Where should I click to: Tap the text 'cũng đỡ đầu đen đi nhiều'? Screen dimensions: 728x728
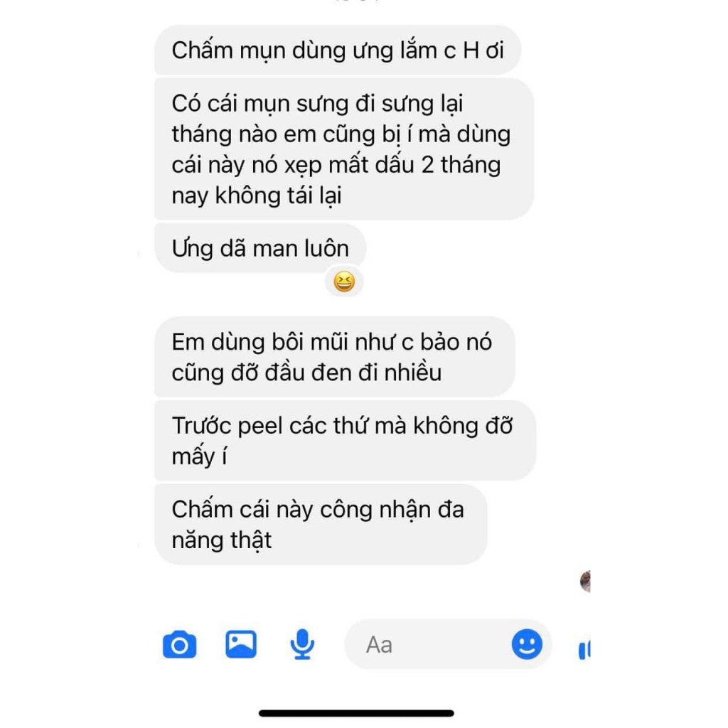tap(306, 373)
